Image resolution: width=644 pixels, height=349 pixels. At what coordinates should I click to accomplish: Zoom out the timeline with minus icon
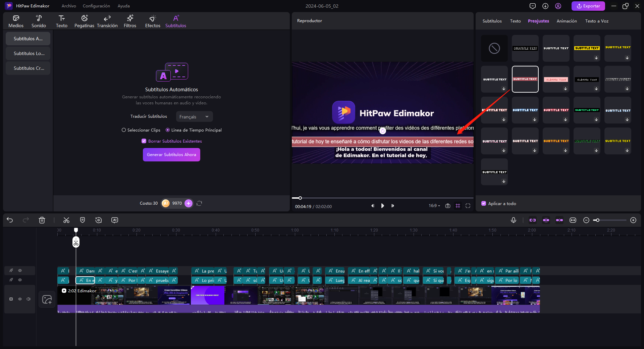pos(586,220)
